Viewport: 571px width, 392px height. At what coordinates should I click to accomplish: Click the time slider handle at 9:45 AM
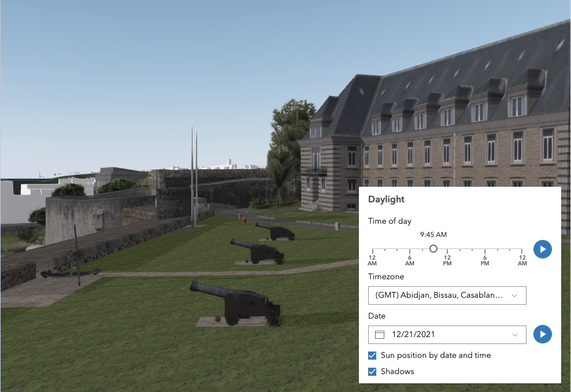pos(433,249)
